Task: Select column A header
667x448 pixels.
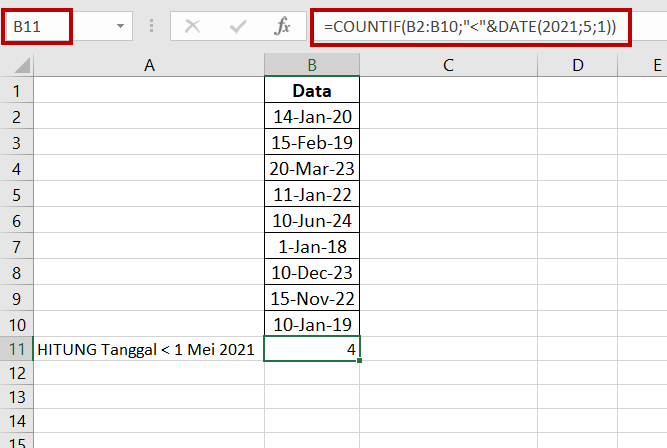Action: coord(149,66)
